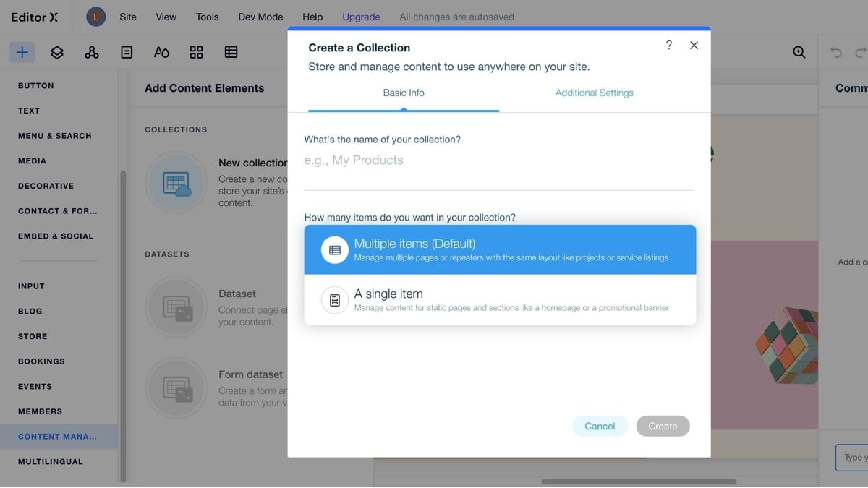Open the user account avatar
868x488 pixels.
(x=95, y=17)
